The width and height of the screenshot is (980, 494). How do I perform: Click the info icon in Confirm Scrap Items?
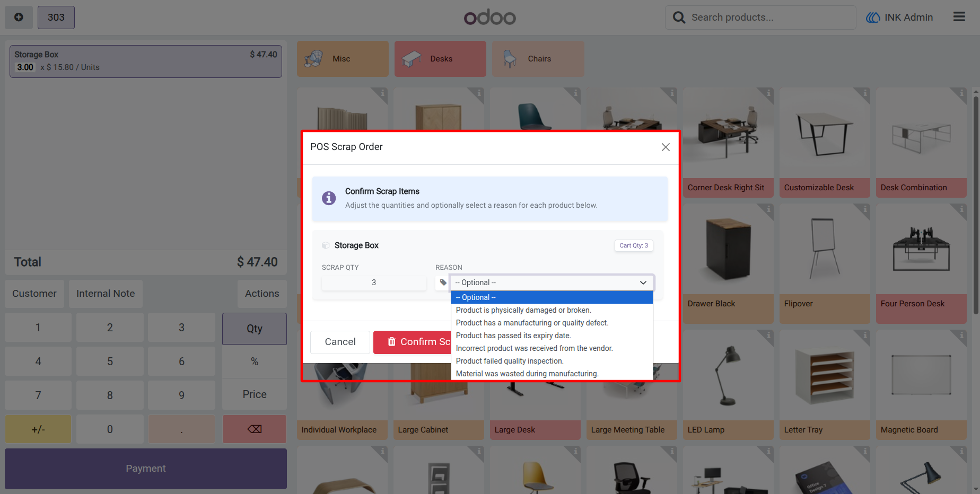pos(329,198)
